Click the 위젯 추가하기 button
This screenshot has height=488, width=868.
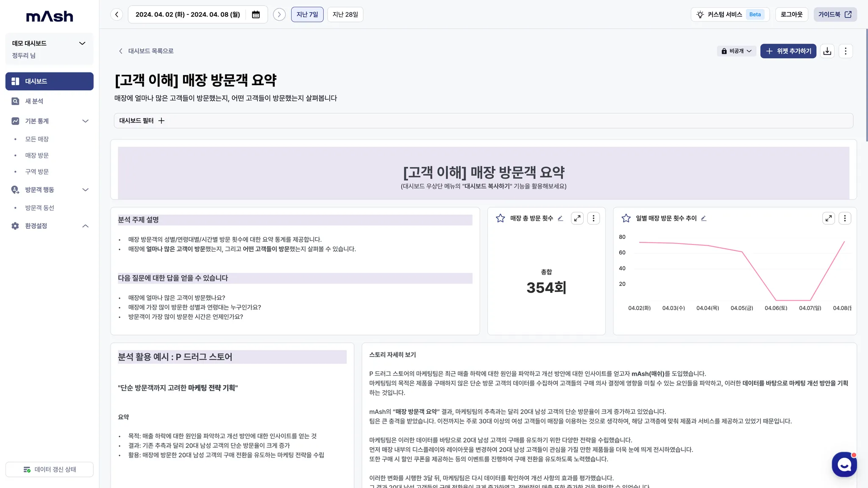click(x=788, y=51)
